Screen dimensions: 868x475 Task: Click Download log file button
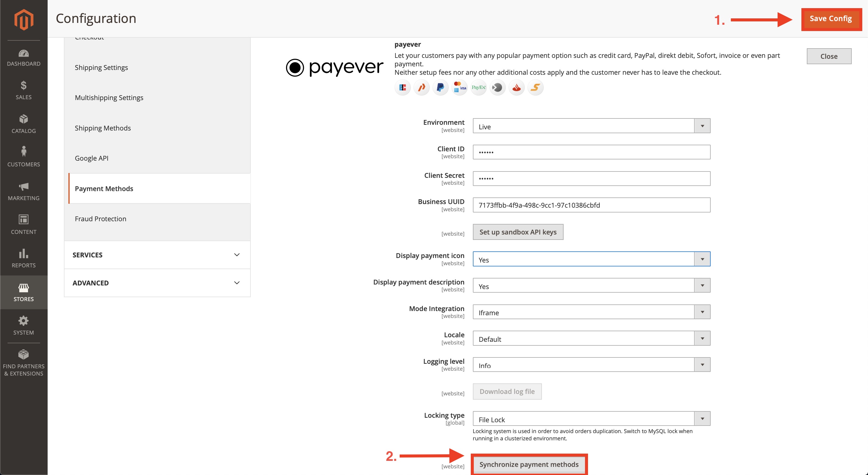tap(507, 392)
